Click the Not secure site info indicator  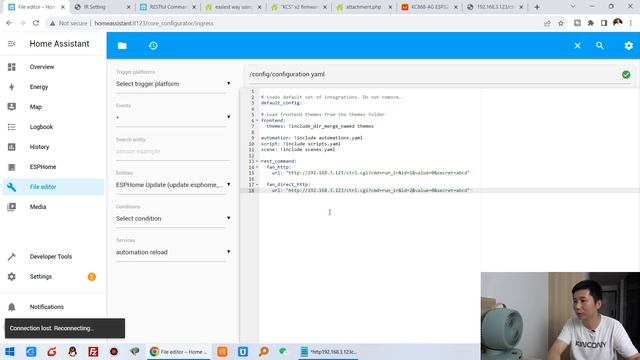(x=69, y=23)
